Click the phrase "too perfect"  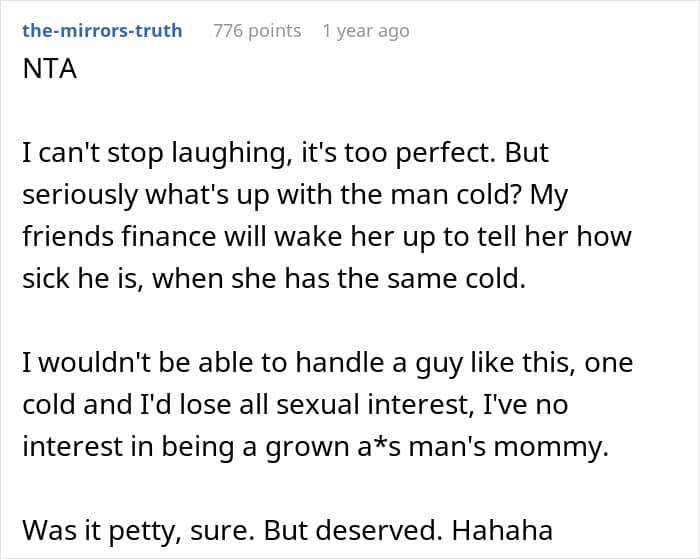point(425,155)
